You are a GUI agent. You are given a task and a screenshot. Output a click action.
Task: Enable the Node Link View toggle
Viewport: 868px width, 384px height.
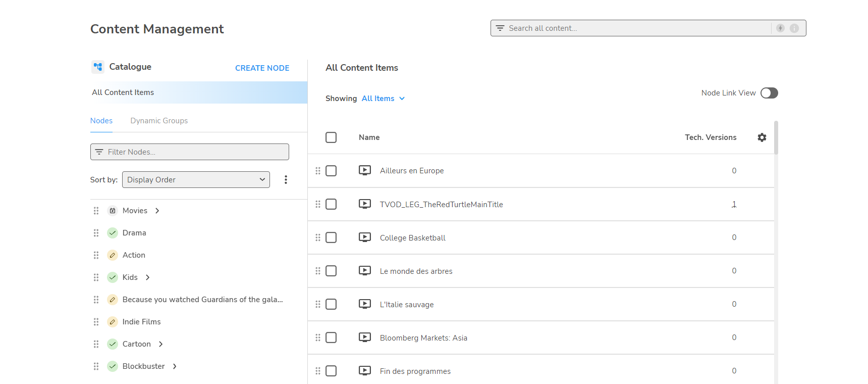point(769,93)
